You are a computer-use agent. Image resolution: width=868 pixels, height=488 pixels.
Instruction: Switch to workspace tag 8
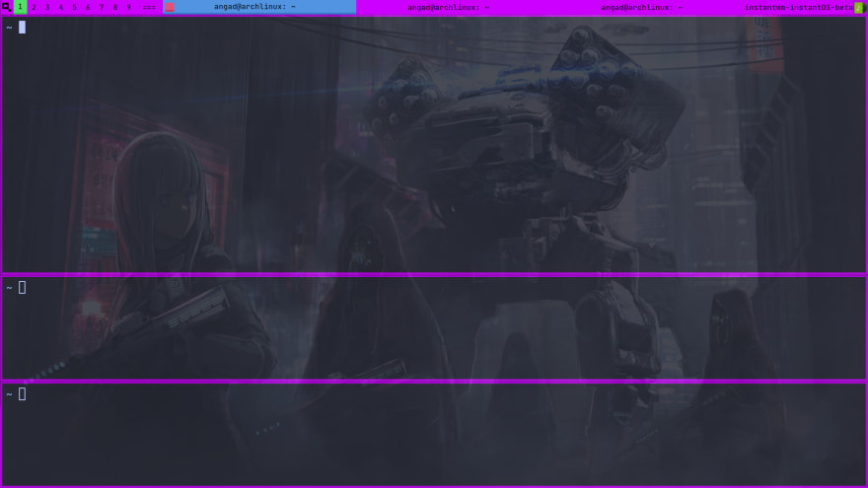(115, 7)
